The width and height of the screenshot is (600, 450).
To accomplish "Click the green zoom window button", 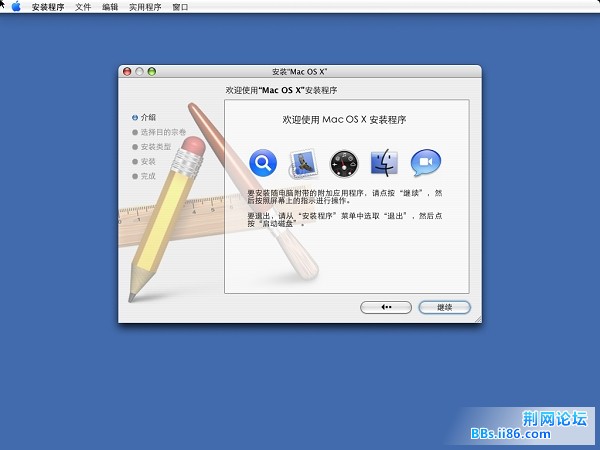I will click(152, 72).
